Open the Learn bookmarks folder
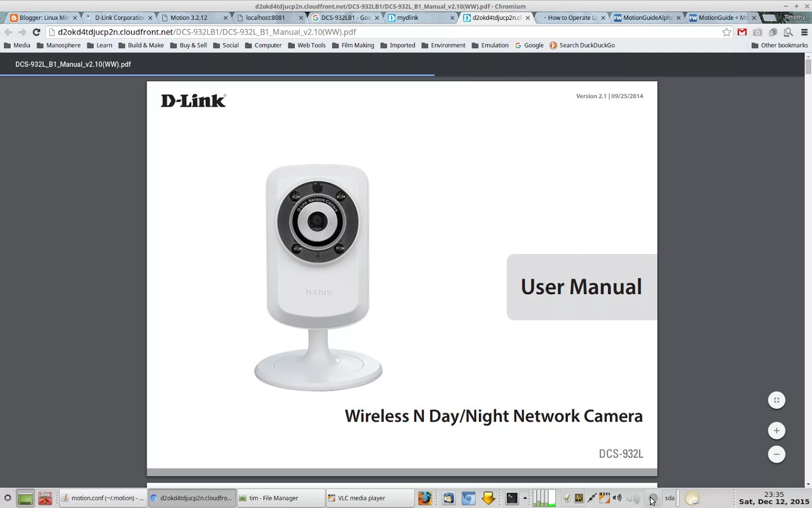The image size is (812, 508). point(99,45)
